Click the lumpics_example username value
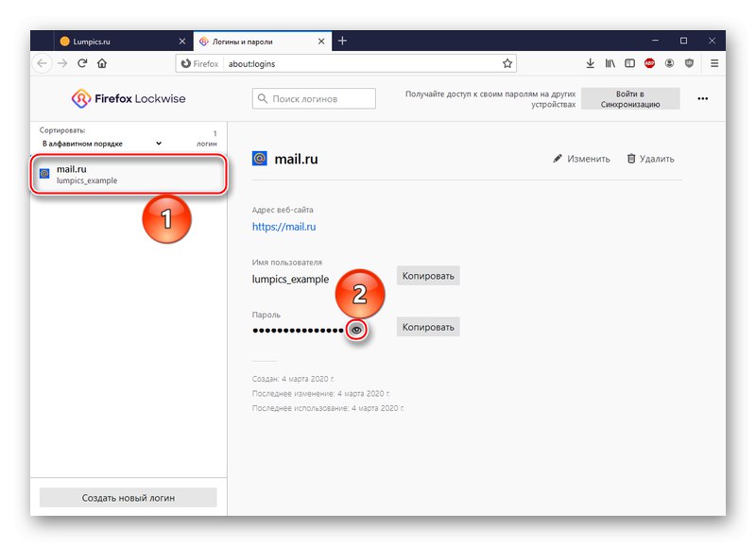 pyautogui.click(x=290, y=280)
